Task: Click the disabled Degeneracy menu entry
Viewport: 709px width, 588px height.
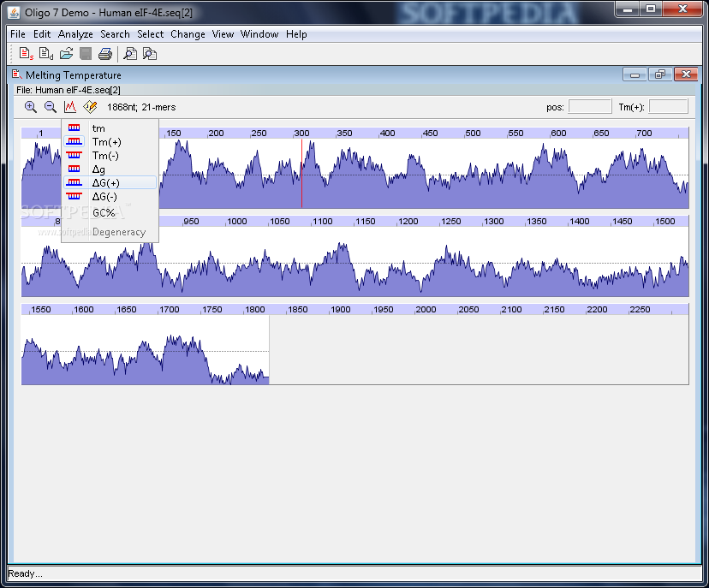Action: pyautogui.click(x=110, y=232)
